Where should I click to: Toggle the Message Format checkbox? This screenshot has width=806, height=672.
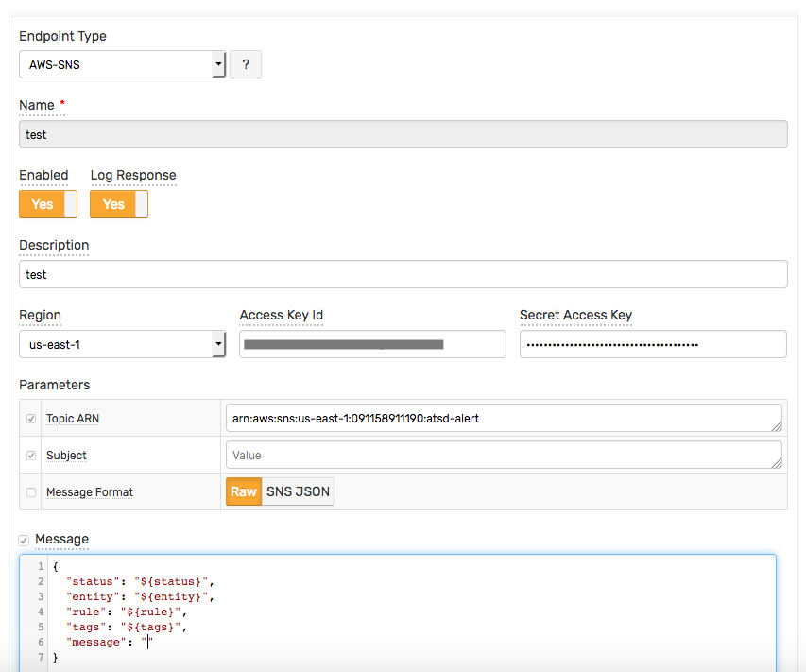click(31, 492)
